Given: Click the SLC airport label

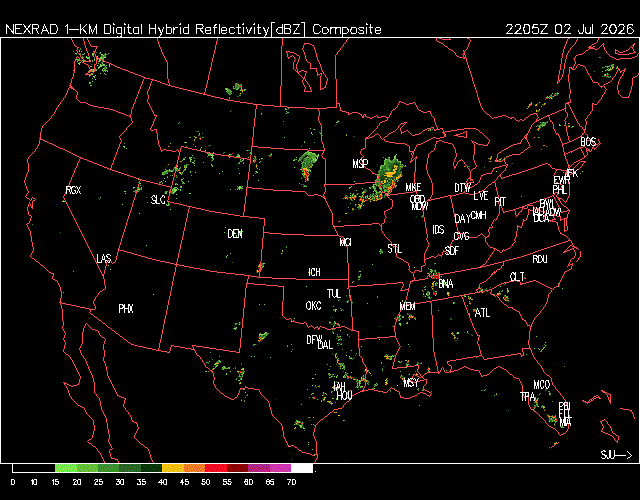Looking at the screenshot, I should pyautogui.click(x=158, y=200).
